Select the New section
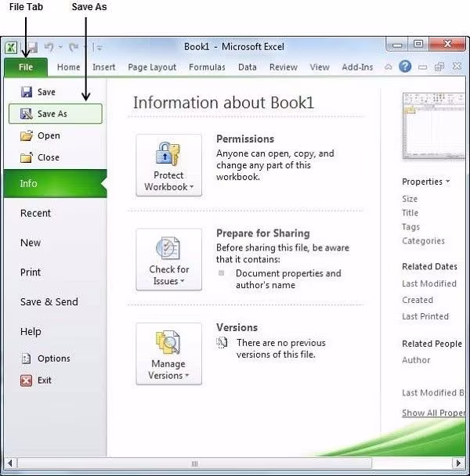Screen dimensions: 470x476 pyautogui.click(x=56, y=243)
